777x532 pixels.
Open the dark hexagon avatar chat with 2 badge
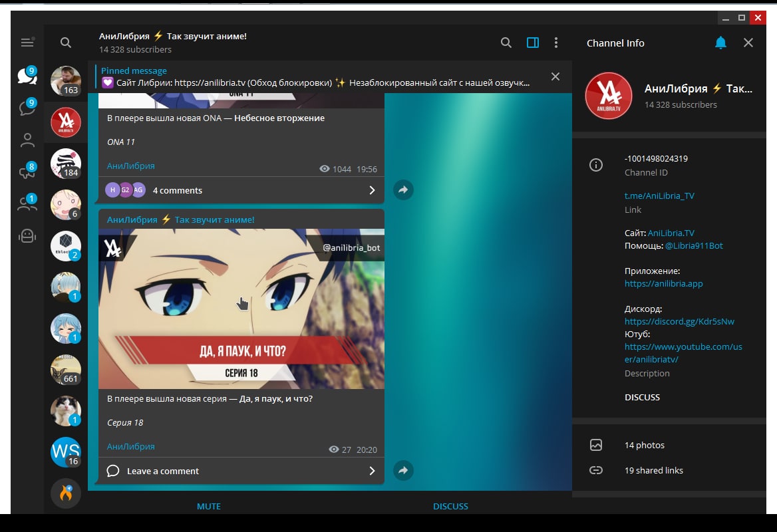pyautogui.click(x=65, y=245)
